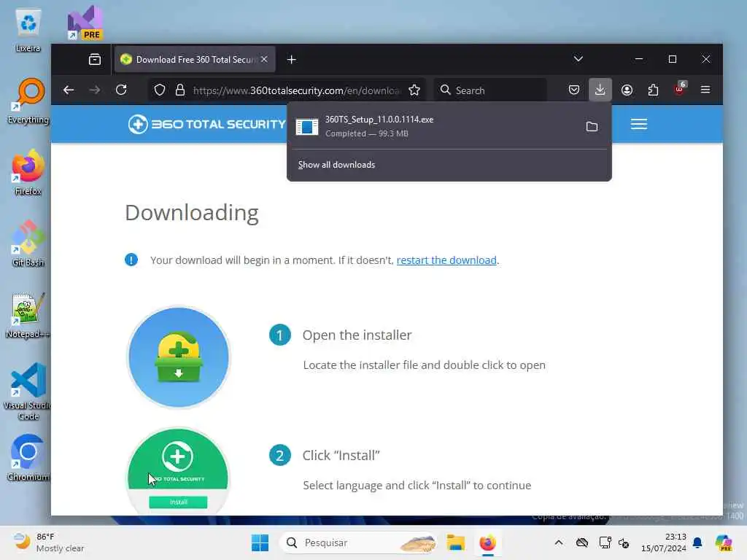Select the Notepad++ desktop shortcut

coord(28,315)
